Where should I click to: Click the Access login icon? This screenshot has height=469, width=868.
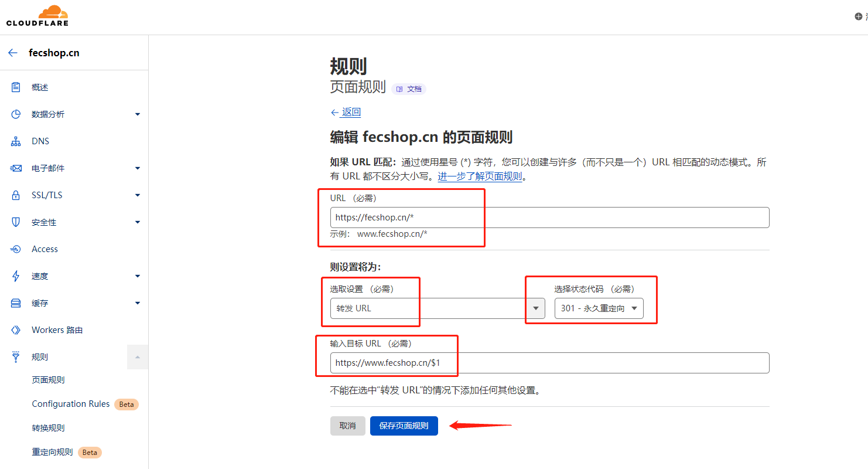pos(16,249)
